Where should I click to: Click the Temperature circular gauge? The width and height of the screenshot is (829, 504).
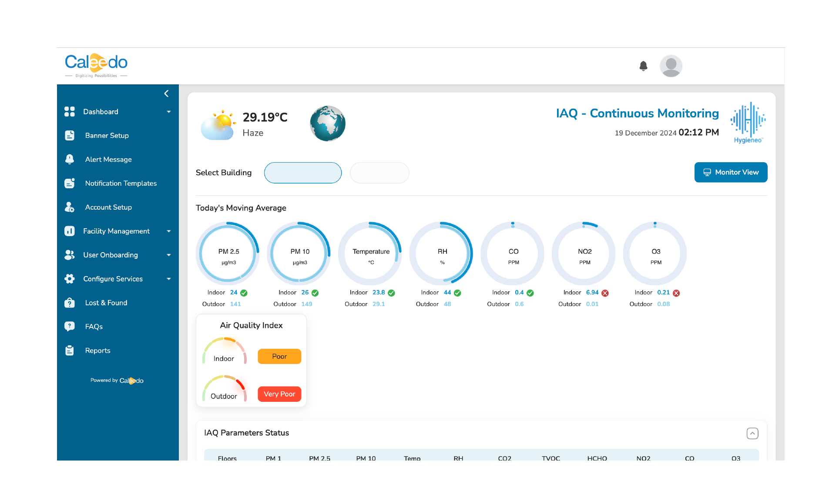point(371,254)
